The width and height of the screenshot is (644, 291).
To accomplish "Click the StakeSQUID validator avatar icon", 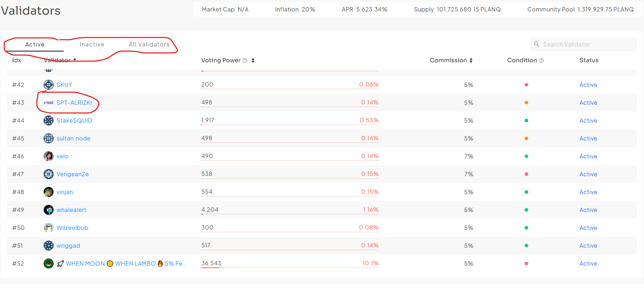I will point(49,120).
